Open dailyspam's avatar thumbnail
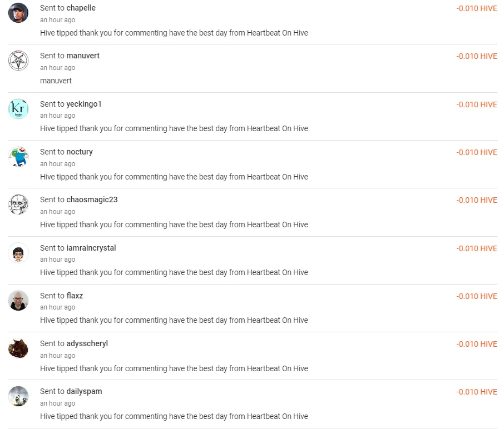 click(x=18, y=396)
